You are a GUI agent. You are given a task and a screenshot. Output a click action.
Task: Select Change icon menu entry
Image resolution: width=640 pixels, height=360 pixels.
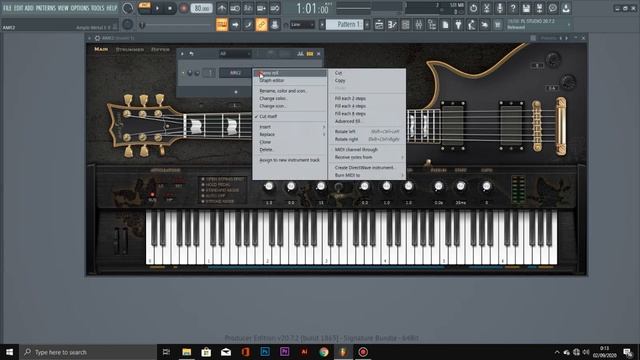click(x=289, y=106)
